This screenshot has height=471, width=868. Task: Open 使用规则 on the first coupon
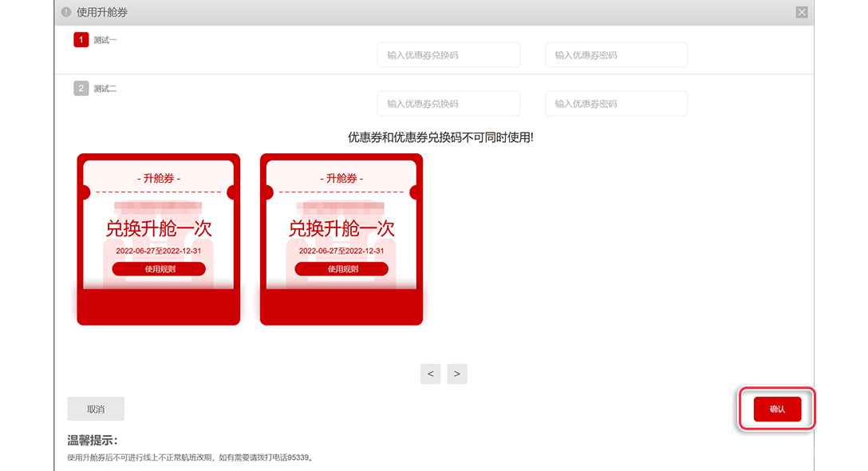[x=159, y=269]
